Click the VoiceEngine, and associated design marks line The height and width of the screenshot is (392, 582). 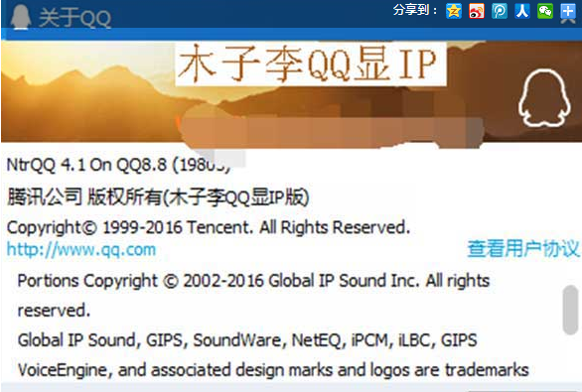[x=273, y=370]
